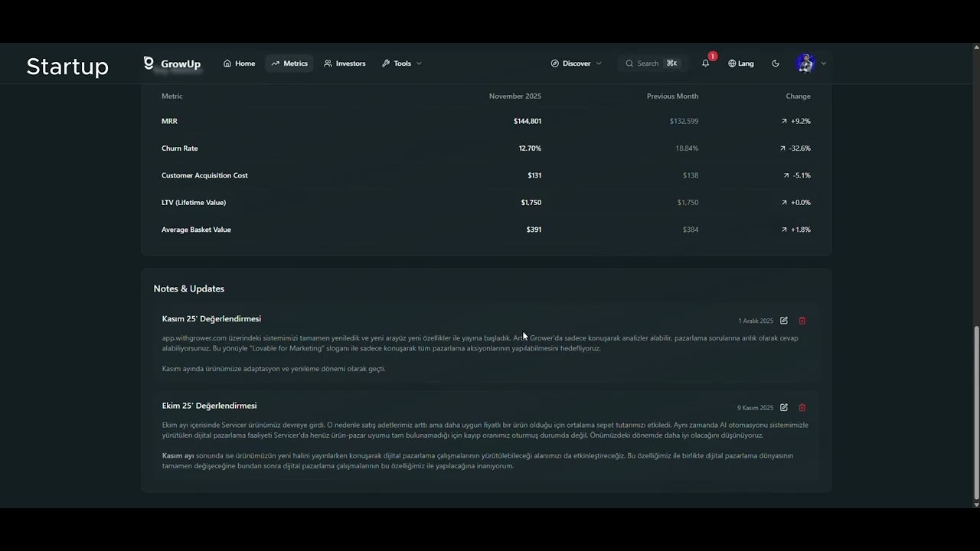The image size is (980, 551).
Task: Expand the Tools dropdown menu
Action: [x=402, y=64]
